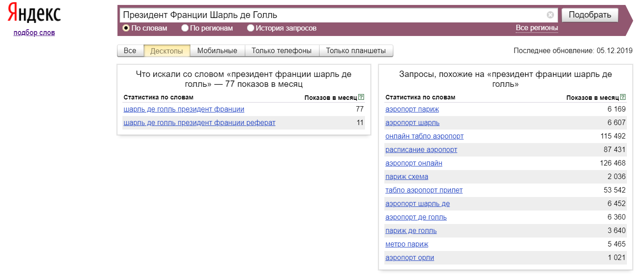Switch to the Только планшеты tab
644x278 pixels.
(x=356, y=51)
